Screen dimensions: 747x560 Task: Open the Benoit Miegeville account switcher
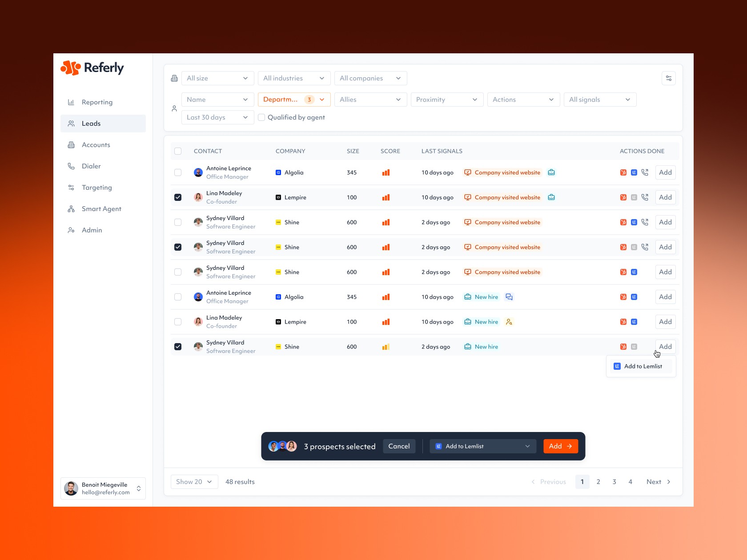point(103,488)
